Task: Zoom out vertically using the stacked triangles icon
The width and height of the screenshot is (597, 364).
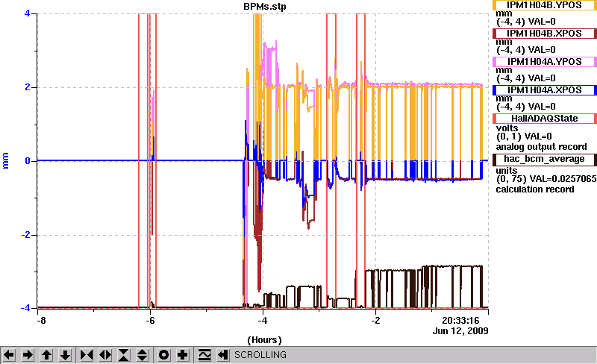Action: click(143, 355)
